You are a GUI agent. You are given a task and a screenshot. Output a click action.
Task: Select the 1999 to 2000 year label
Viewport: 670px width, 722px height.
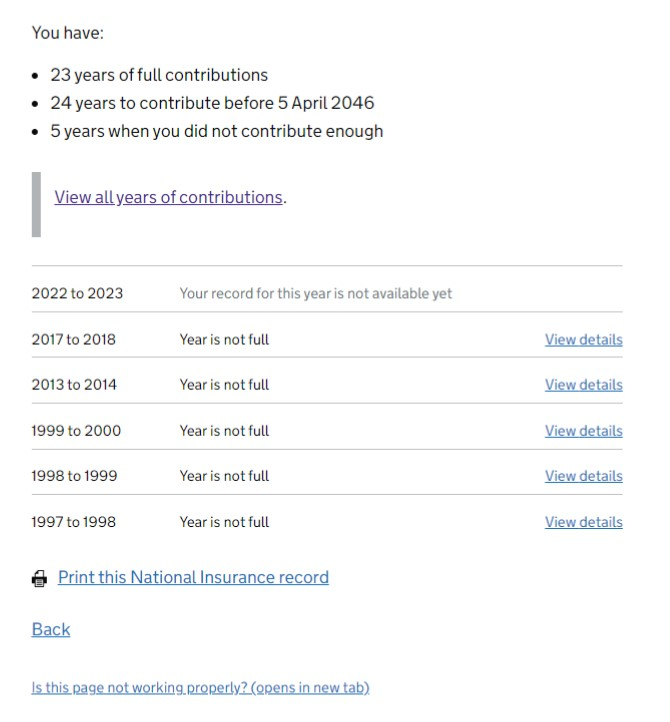[x=76, y=431]
